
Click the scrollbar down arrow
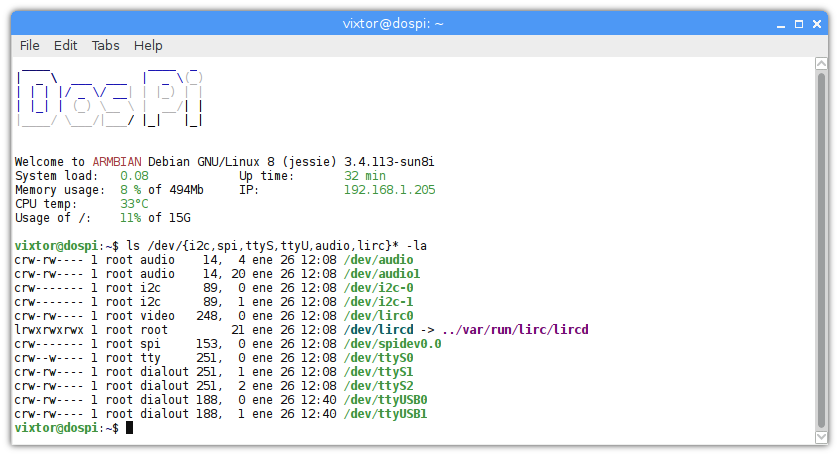821,437
